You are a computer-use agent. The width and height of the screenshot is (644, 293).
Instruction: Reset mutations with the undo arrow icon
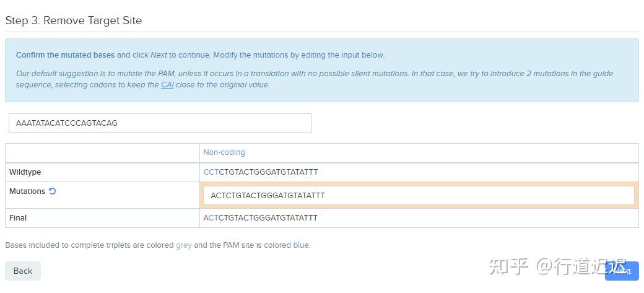coord(53,191)
